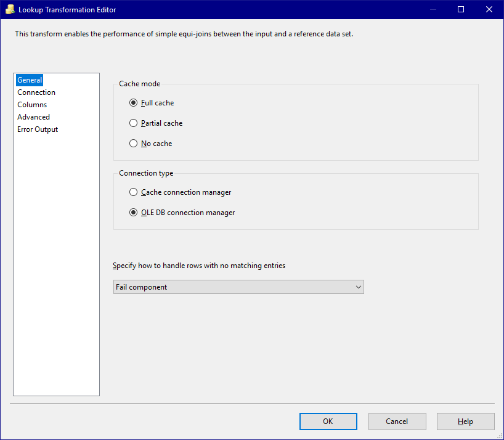Click the Fail component dropdown arrow

(359, 287)
